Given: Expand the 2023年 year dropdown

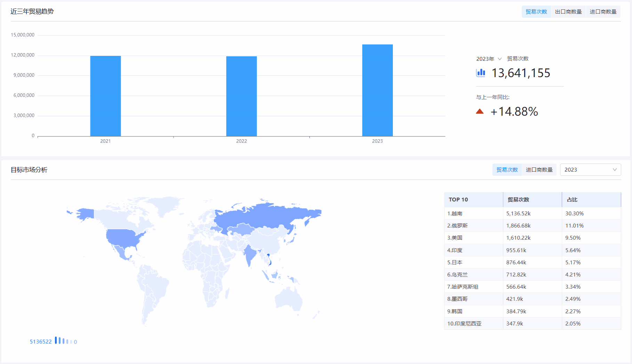Looking at the screenshot, I should pyautogui.click(x=489, y=59).
